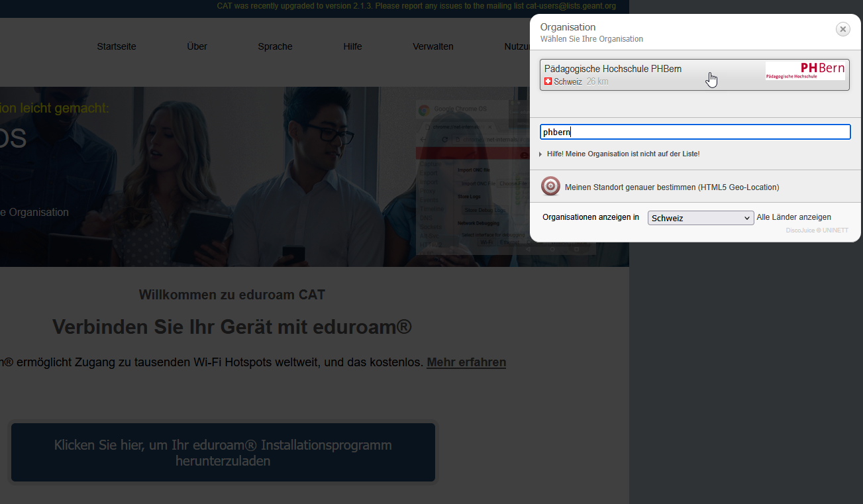Click the UNINETT credit link
863x504 pixels.
tap(835, 230)
